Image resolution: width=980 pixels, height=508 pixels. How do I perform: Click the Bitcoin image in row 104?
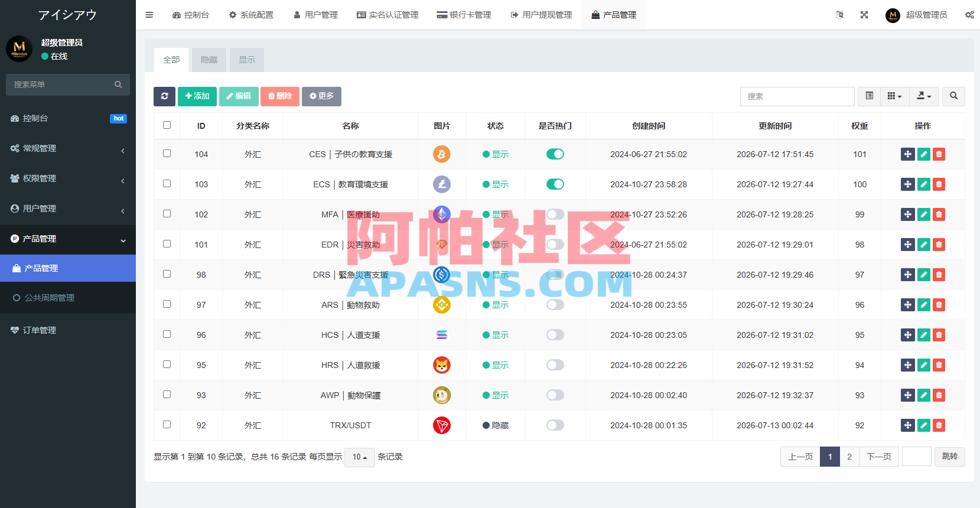[442, 154]
